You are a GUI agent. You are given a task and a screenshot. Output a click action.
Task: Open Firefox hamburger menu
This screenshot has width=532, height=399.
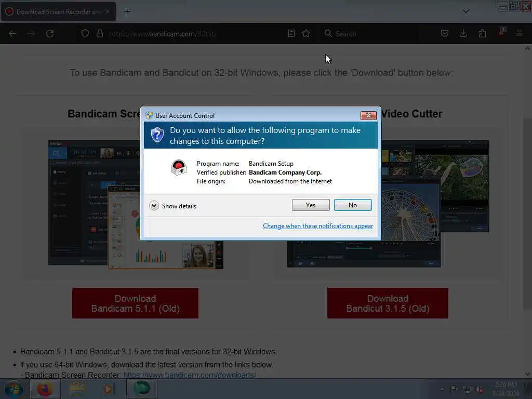[520, 33]
